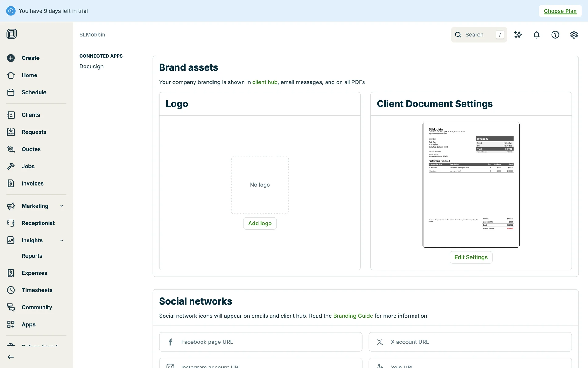The width and height of the screenshot is (588, 368).
Task: Collapse sidebar with the left arrow
Action: pos(11,357)
